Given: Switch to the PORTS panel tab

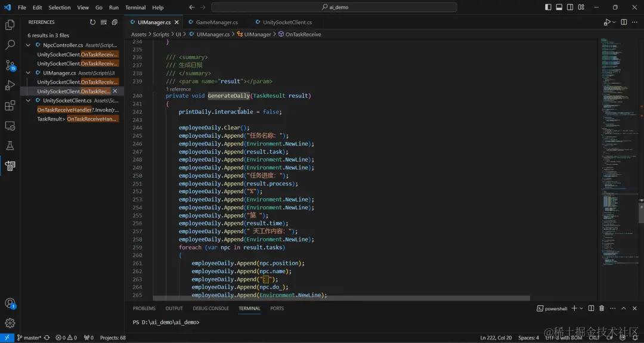Looking at the screenshot, I should click(277, 308).
